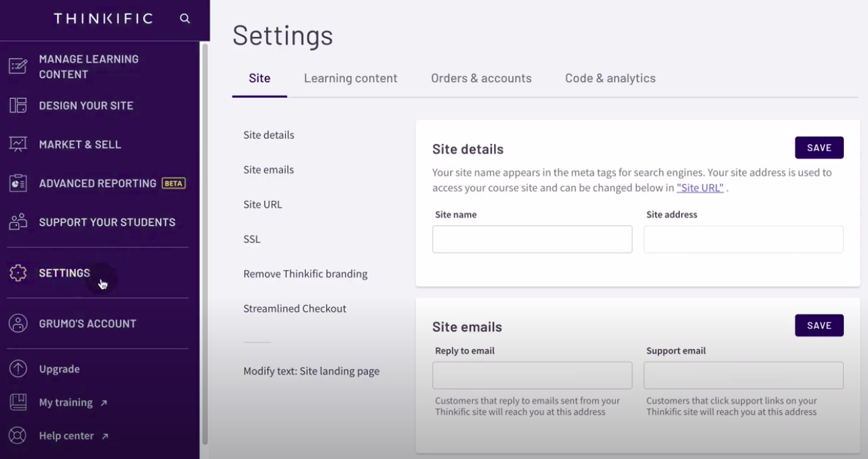The image size is (868, 459).
Task: Follow the "Site URL" hyperlink in description
Action: 700,188
